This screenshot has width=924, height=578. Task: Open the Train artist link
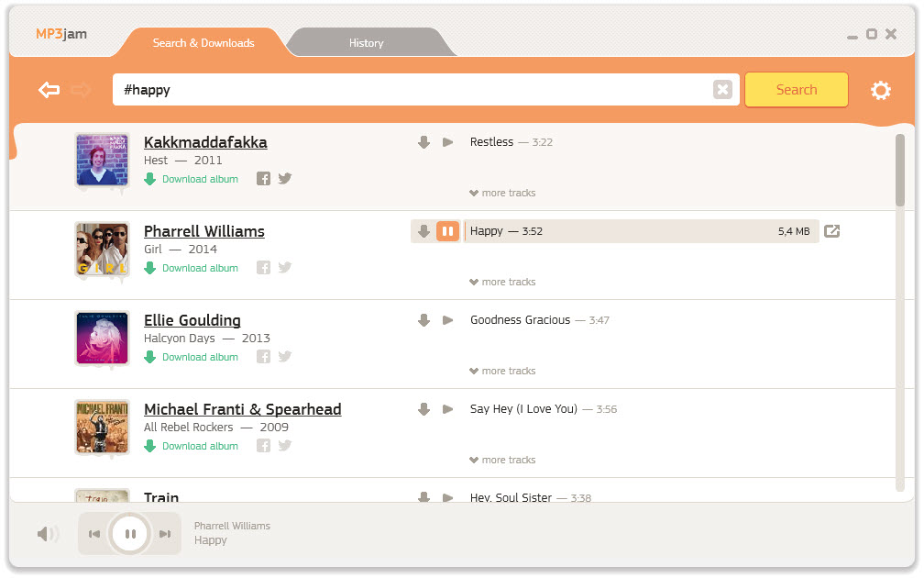click(x=161, y=496)
